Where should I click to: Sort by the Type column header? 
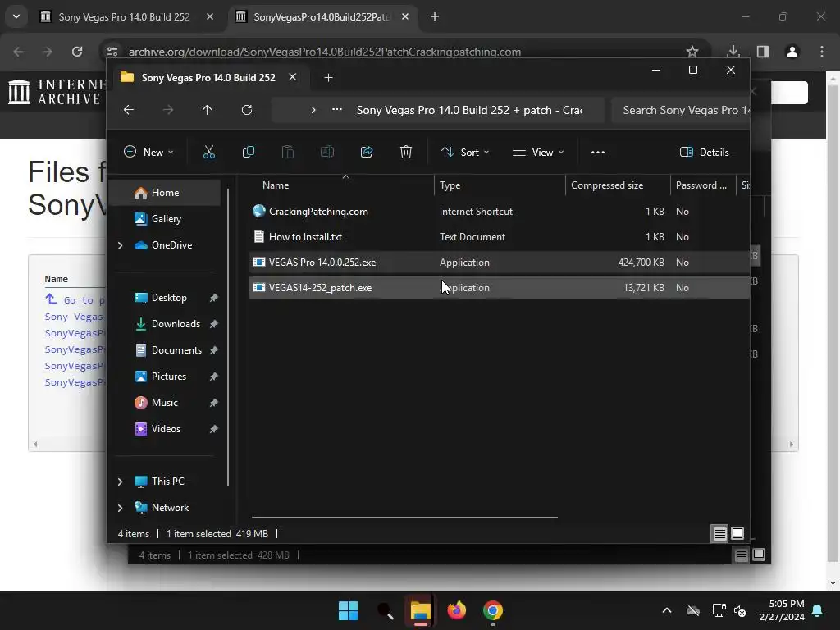500,185
